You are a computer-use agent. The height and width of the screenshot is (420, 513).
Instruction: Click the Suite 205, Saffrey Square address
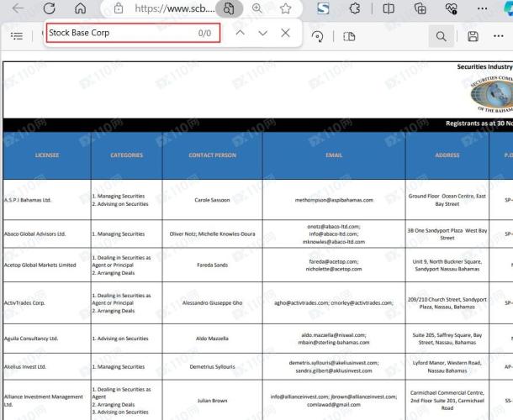(447, 339)
